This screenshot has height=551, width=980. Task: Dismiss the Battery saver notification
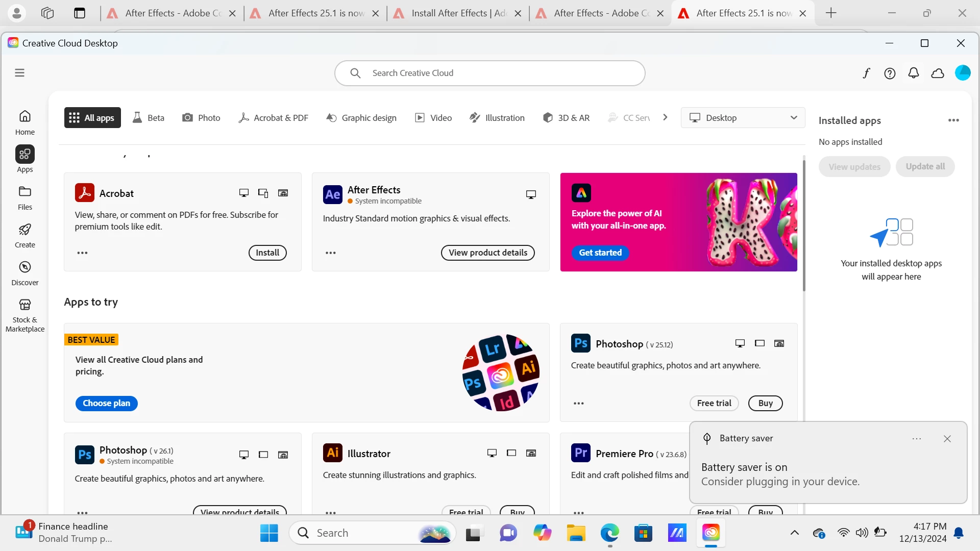pos(947,439)
